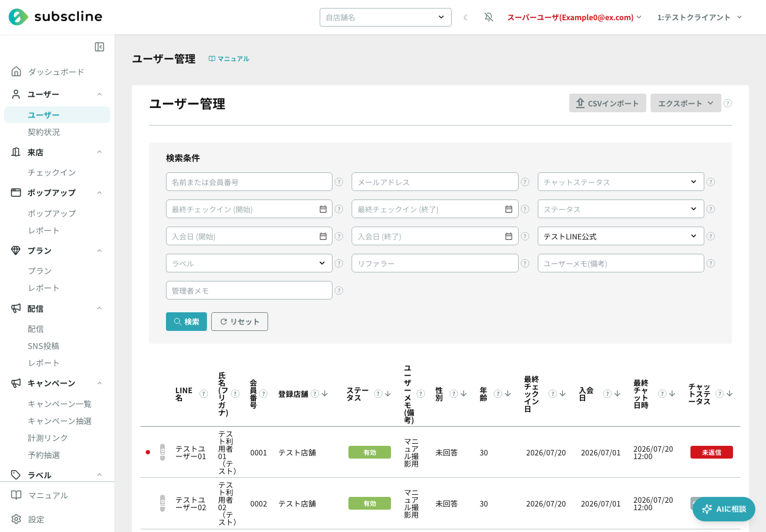Go to 契約状況 in the sidebar
This screenshot has width=766, height=532.
coord(44,132)
